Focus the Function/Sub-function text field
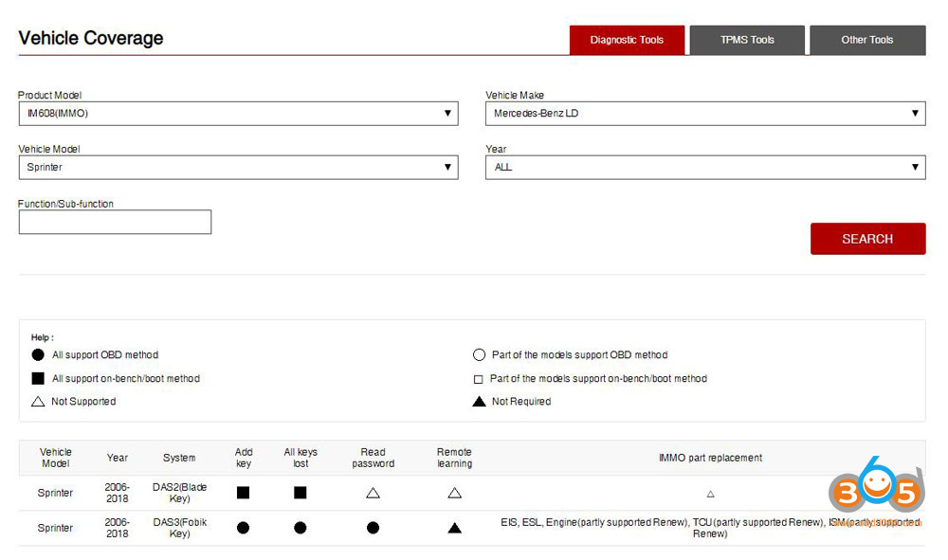 [x=115, y=222]
